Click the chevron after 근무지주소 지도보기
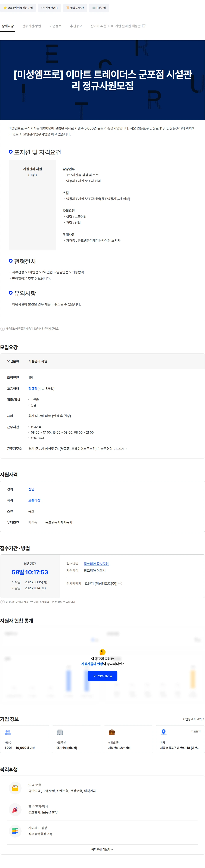The image size is (205, 868). click(x=126, y=449)
